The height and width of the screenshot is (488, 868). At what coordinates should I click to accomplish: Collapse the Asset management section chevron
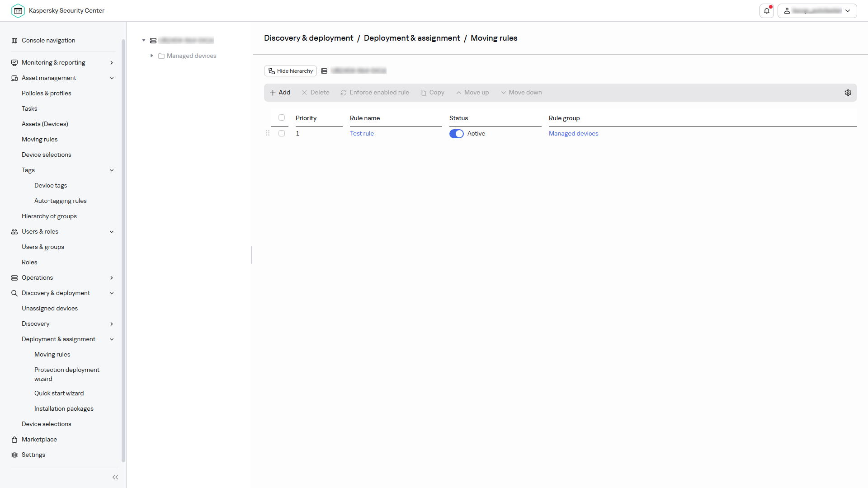point(112,78)
